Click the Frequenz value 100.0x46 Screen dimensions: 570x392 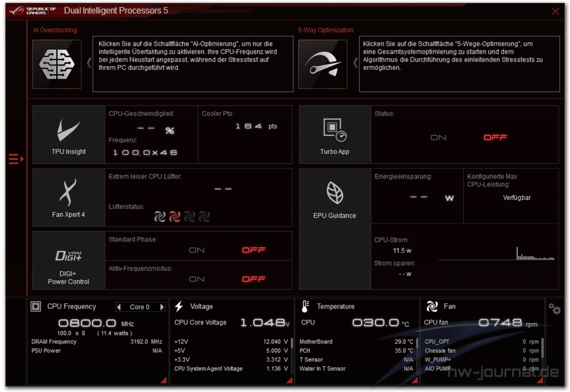click(x=145, y=153)
